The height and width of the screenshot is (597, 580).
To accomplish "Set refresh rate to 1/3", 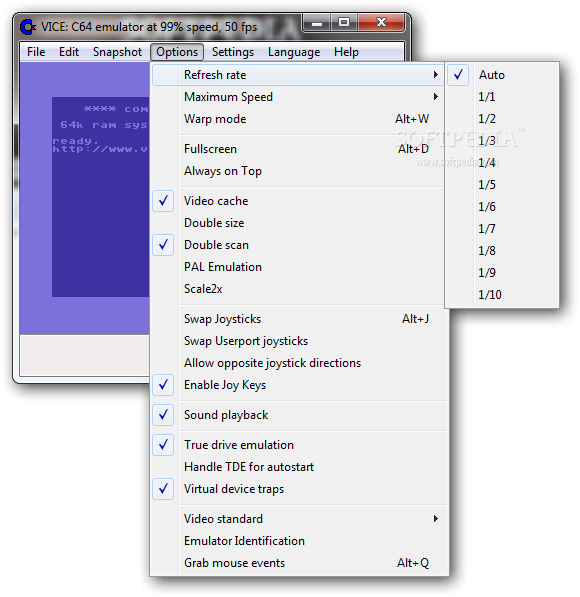I will click(x=502, y=141).
